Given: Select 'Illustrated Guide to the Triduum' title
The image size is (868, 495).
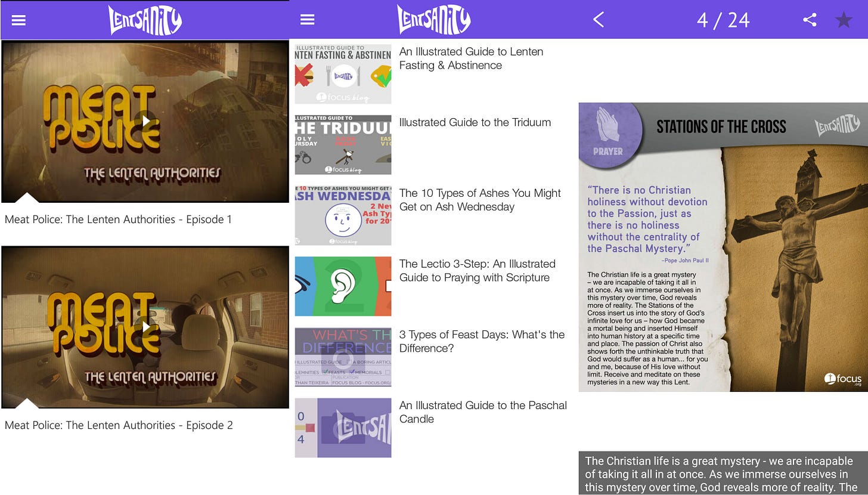Looking at the screenshot, I should point(475,122).
